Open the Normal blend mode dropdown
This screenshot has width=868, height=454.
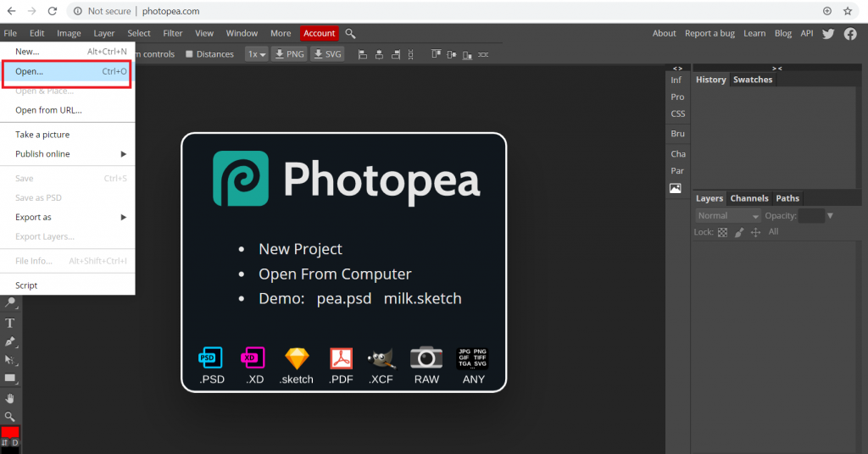(x=728, y=216)
